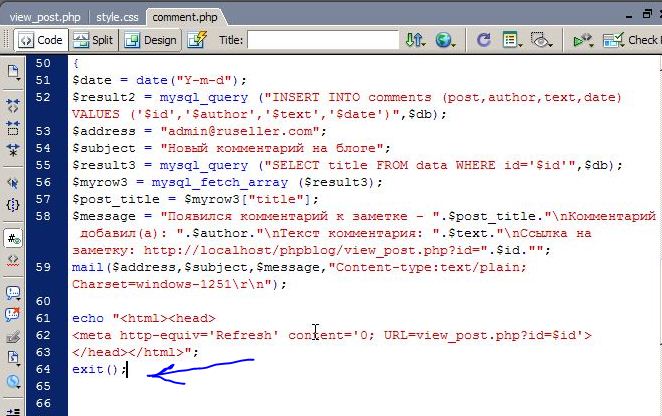Switch to Code view
Screen dimensions: 662x416
(41, 40)
